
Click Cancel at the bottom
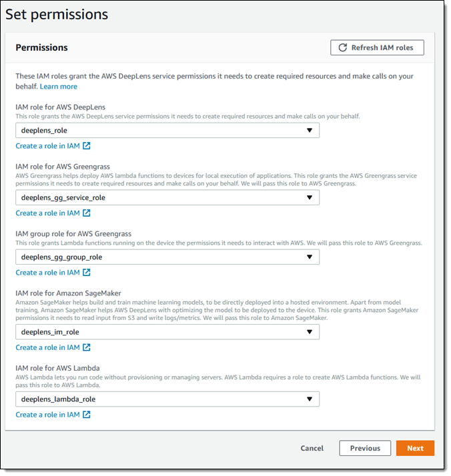pos(312,448)
